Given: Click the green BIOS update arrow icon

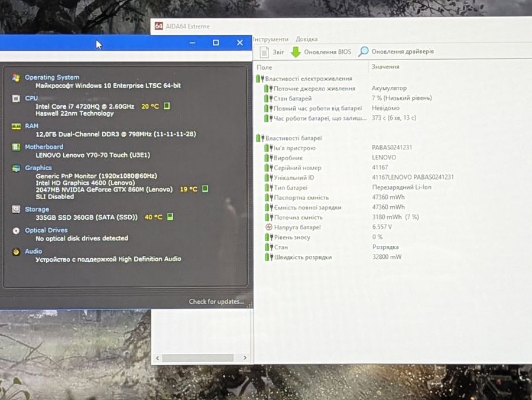Looking at the screenshot, I should (296, 52).
